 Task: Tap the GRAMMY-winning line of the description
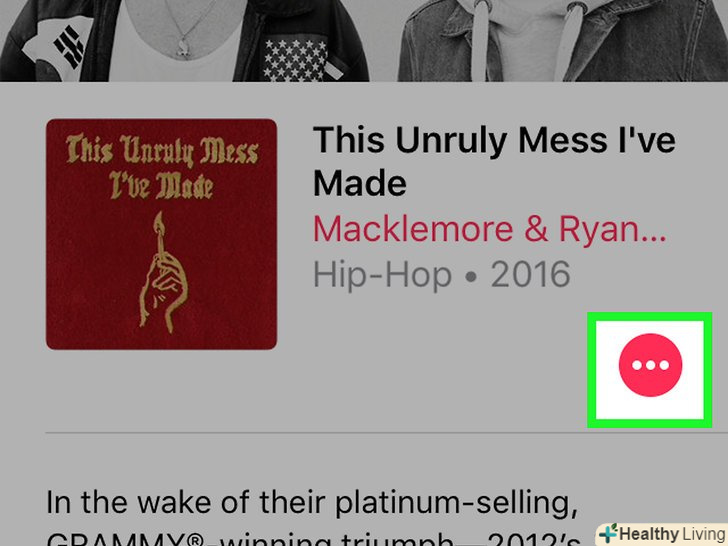[x=313, y=540]
